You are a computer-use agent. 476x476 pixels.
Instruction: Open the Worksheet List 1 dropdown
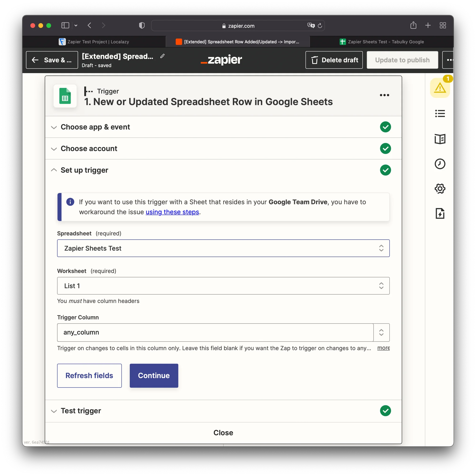pyautogui.click(x=223, y=286)
